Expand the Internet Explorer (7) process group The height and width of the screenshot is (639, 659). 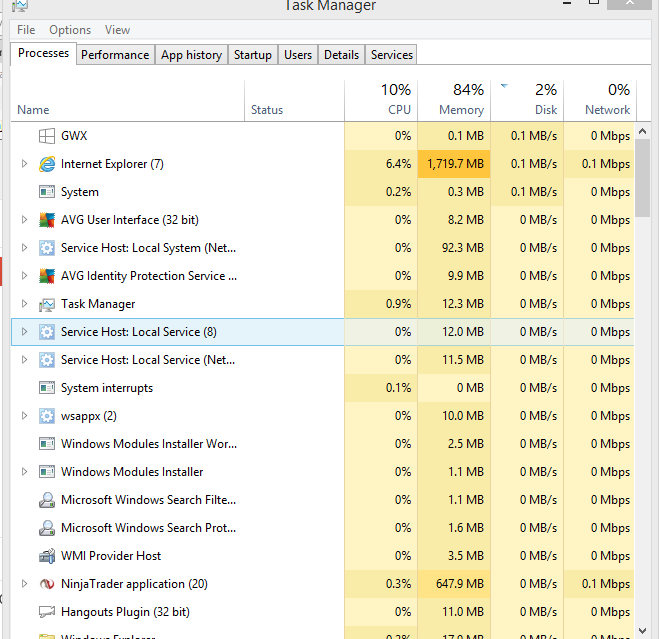[24, 164]
